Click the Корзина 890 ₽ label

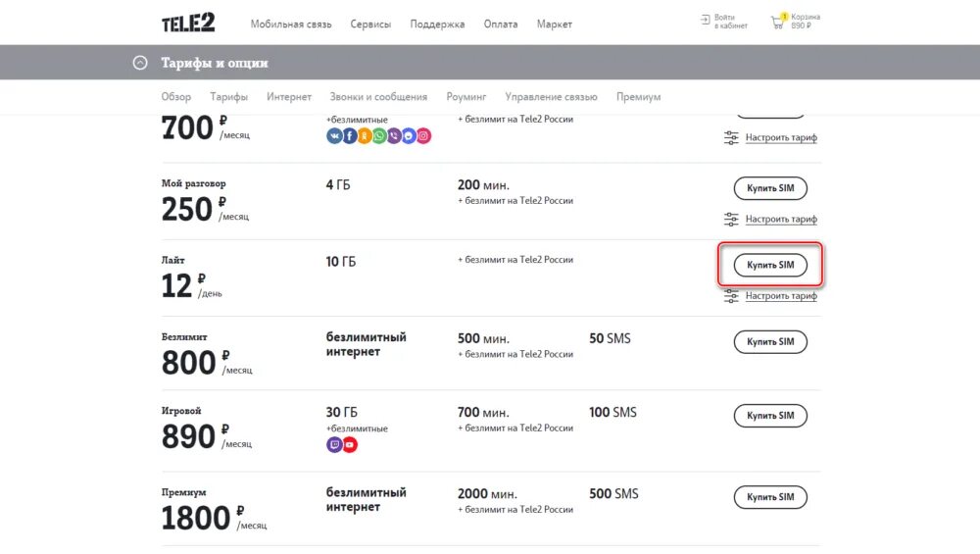coord(805,22)
